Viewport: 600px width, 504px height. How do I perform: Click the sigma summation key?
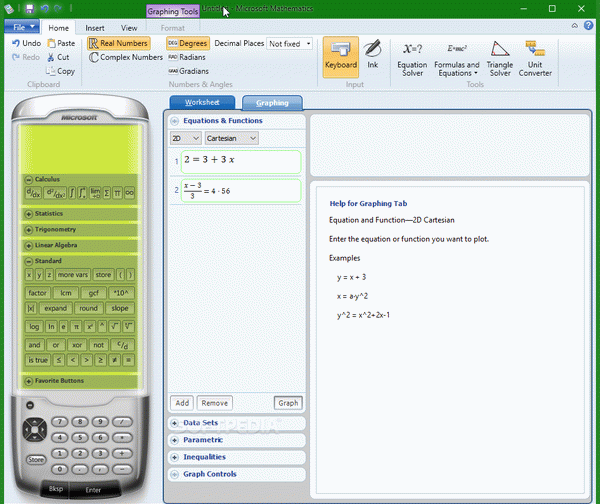point(107,193)
